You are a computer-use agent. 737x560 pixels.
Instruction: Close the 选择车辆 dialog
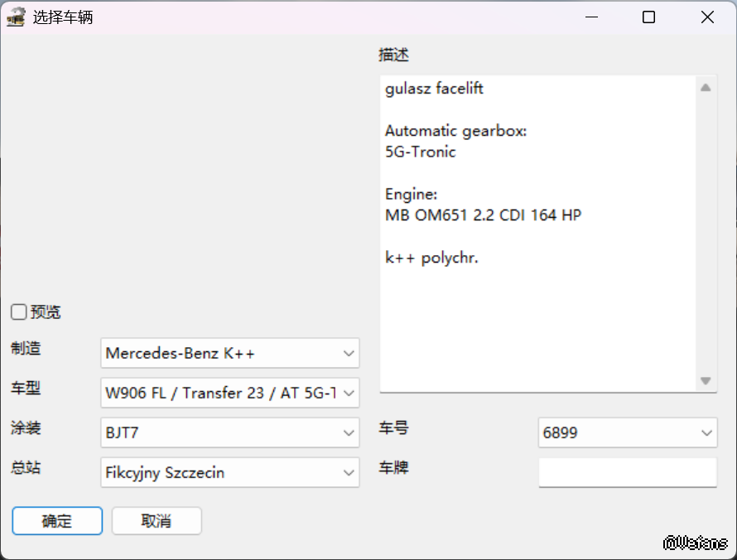707,17
